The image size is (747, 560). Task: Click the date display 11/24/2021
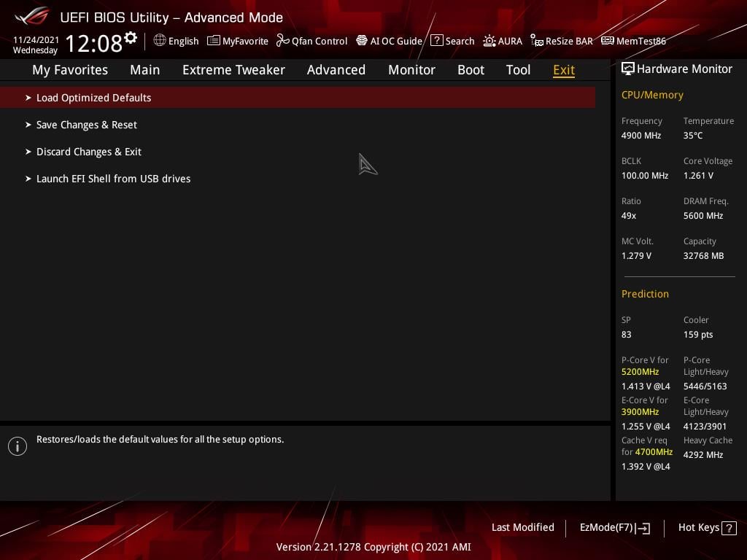(36, 40)
